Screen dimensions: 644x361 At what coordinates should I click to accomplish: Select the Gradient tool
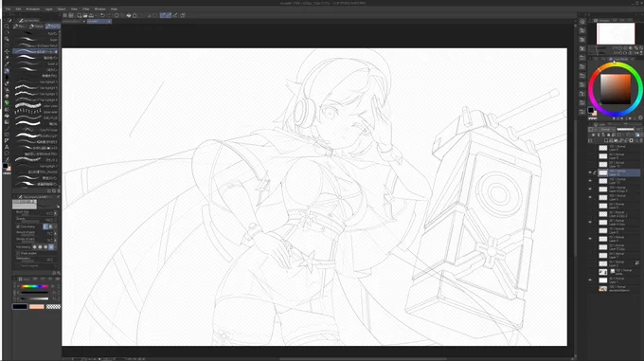pos(7,121)
